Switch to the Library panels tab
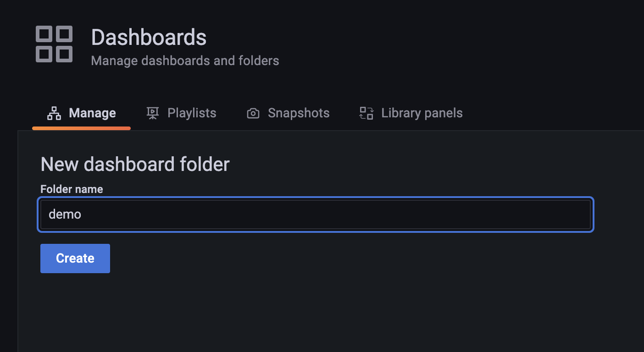 pos(422,113)
